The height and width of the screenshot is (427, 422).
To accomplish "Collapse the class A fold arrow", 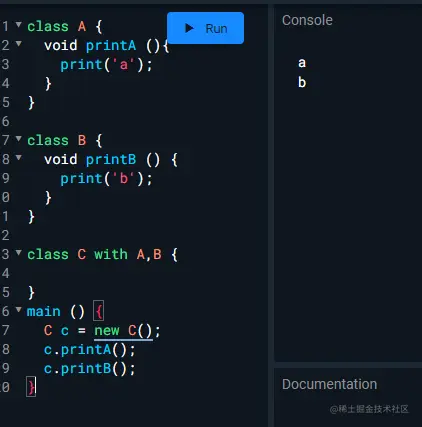I will (19, 24).
